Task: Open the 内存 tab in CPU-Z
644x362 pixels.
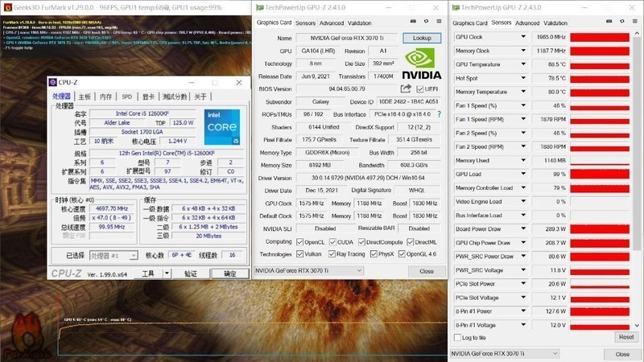Action: click(105, 97)
